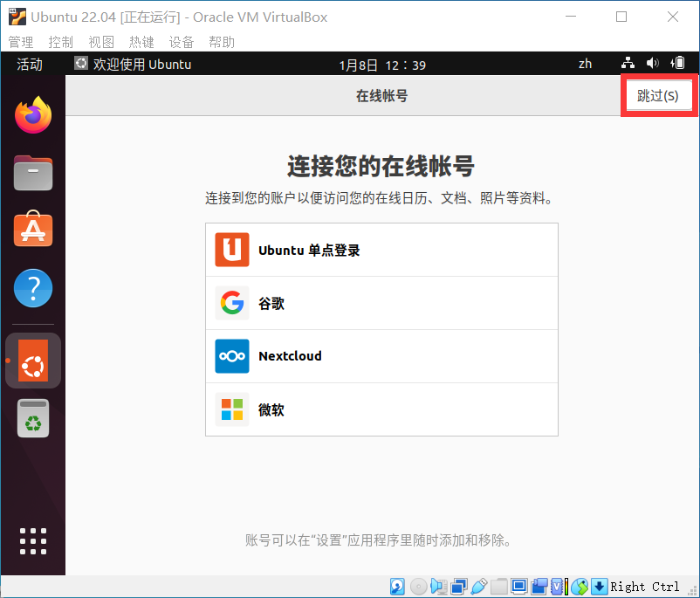Click the network icon in the top bar
The width and height of the screenshot is (700, 598).
[x=628, y=63]
